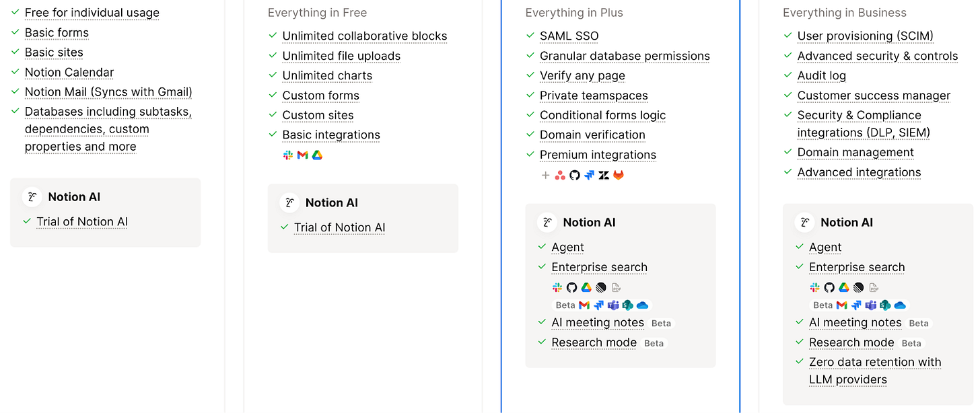Click the Unlimited file uploads feature
980x413 pixels.
[x=341, y=56]
